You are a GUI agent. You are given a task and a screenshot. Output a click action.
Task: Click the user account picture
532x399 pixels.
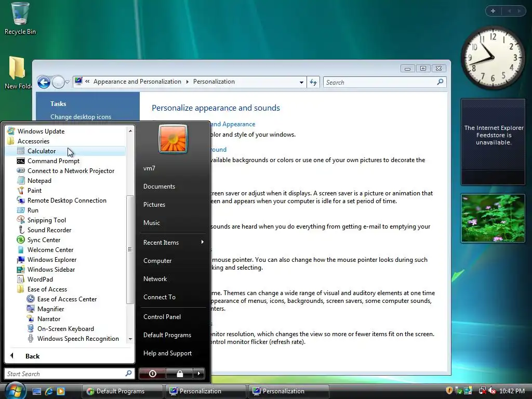(172, 139)
